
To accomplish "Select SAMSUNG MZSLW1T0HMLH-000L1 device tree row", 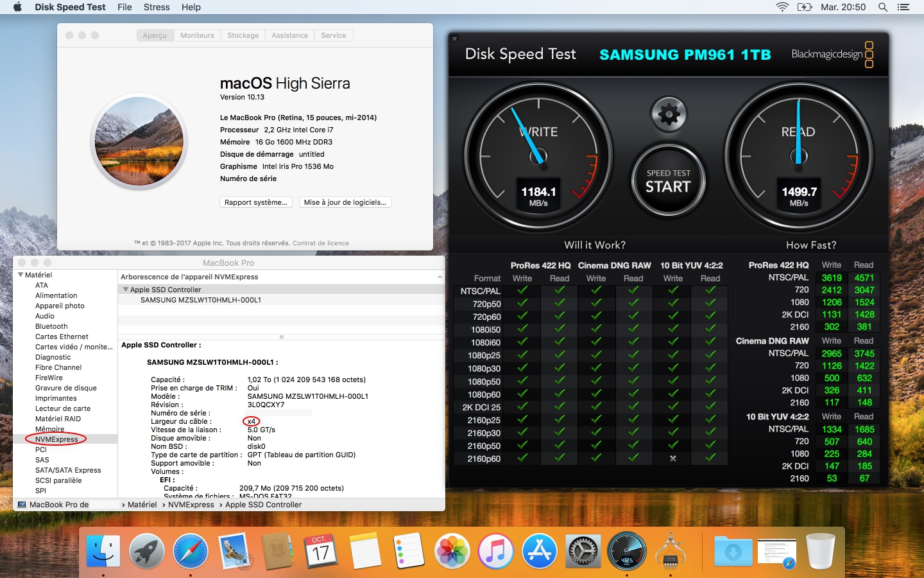I will [281, 300].
